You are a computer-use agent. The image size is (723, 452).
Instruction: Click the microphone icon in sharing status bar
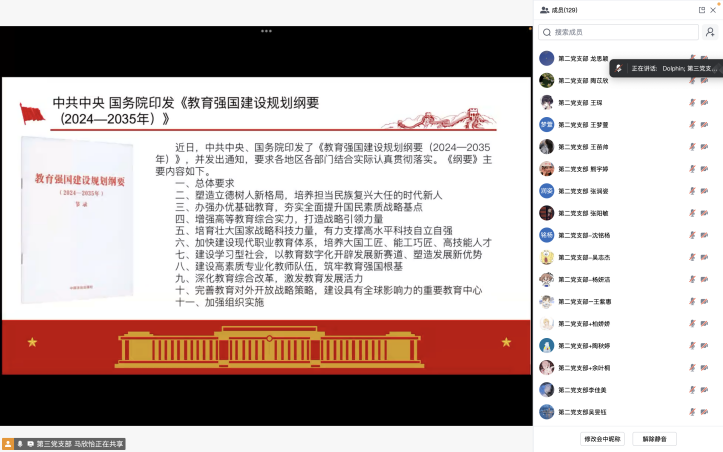20,444
